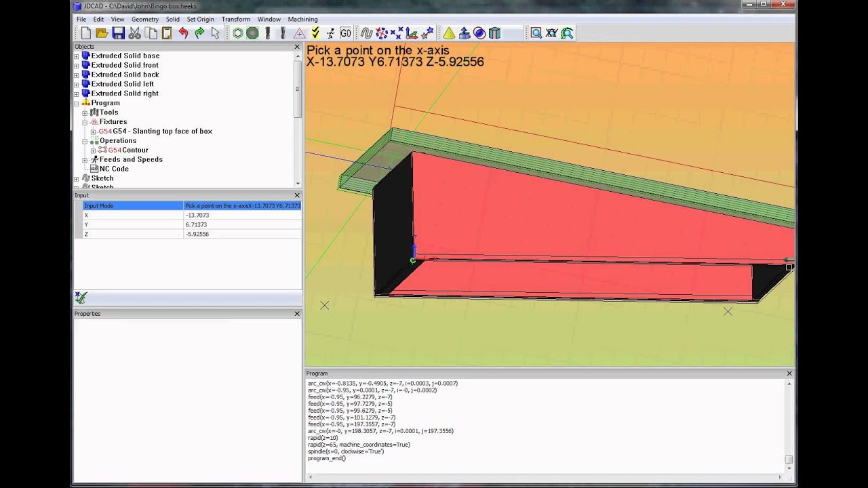This screenshot has width=868, height=488.
Task: Expand the Extruded Solid left node
Action: pyautogui.click(x=77, y=85)
